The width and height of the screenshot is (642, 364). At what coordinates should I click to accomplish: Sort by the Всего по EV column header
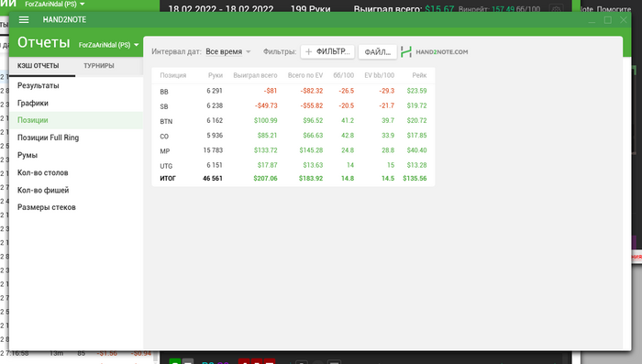(305, 75)
